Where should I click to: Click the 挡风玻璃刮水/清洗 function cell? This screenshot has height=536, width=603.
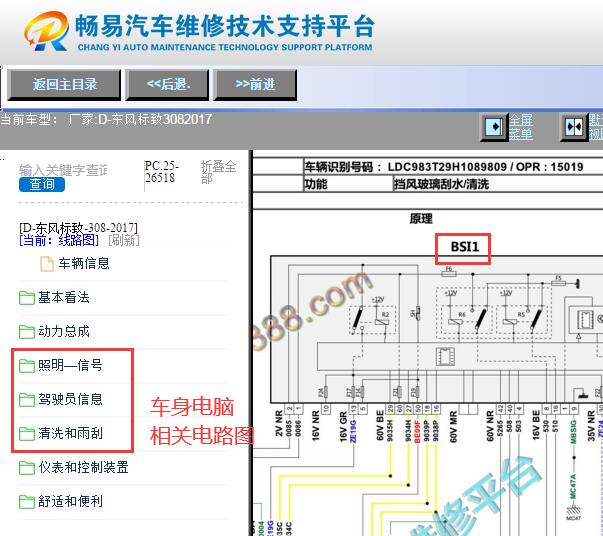441,184
